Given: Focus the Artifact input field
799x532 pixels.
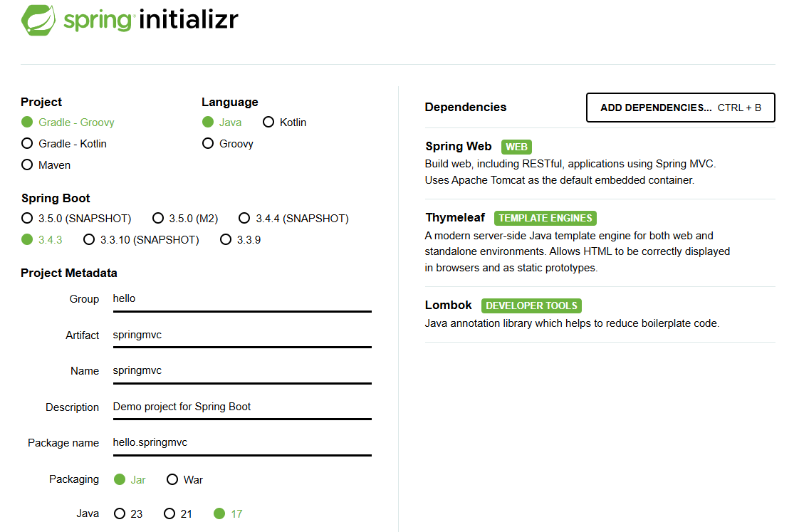Looking at the screenshot, I should [242, 335].
